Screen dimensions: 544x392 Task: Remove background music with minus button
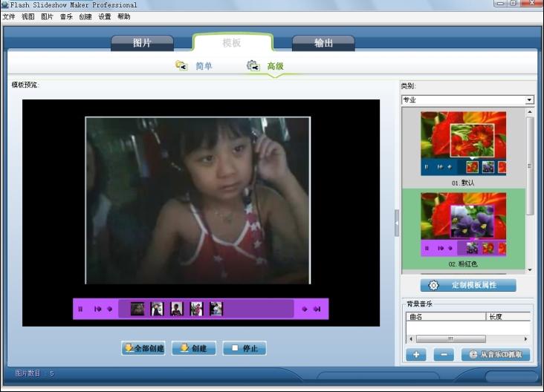click(x=444, y=355)
